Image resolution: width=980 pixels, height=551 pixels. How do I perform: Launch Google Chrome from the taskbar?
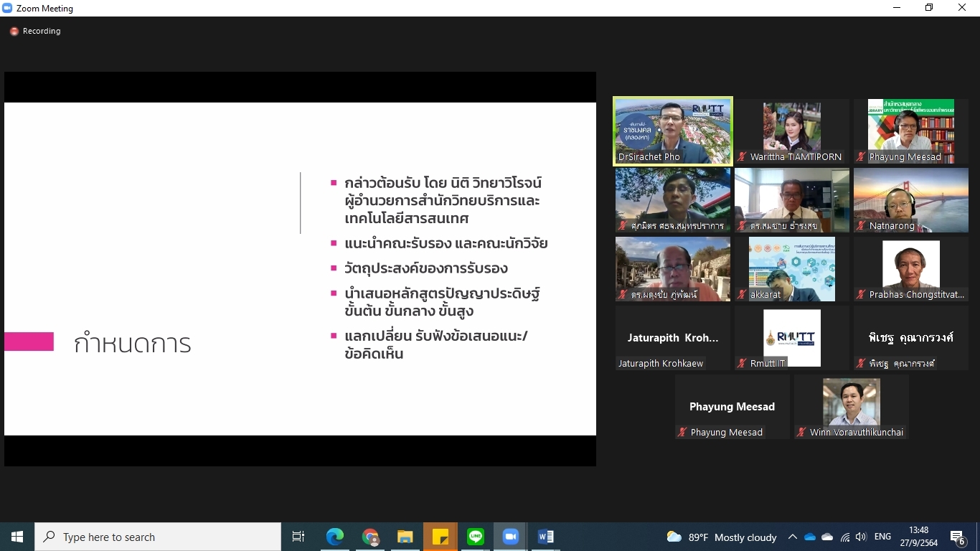click(370, 537)
